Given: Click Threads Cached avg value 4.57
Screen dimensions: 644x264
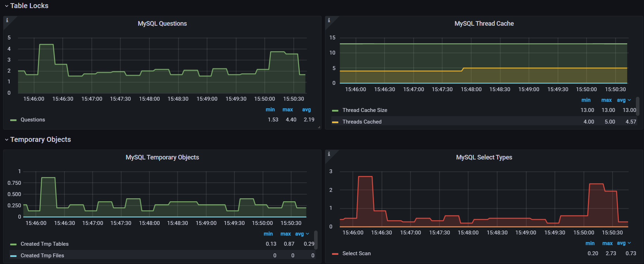Looking at the screenshot, I should 631,122.
